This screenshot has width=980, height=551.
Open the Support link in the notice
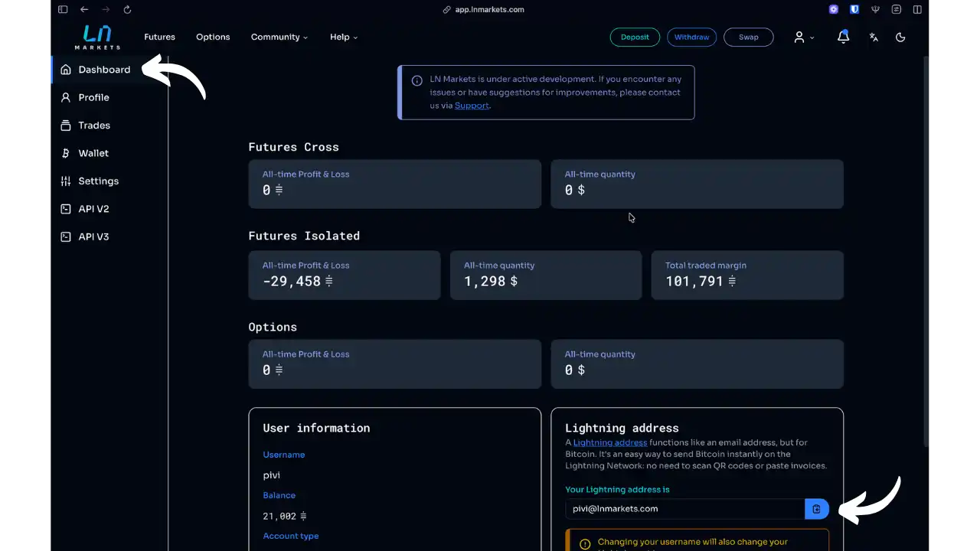(x=472, y=106)
